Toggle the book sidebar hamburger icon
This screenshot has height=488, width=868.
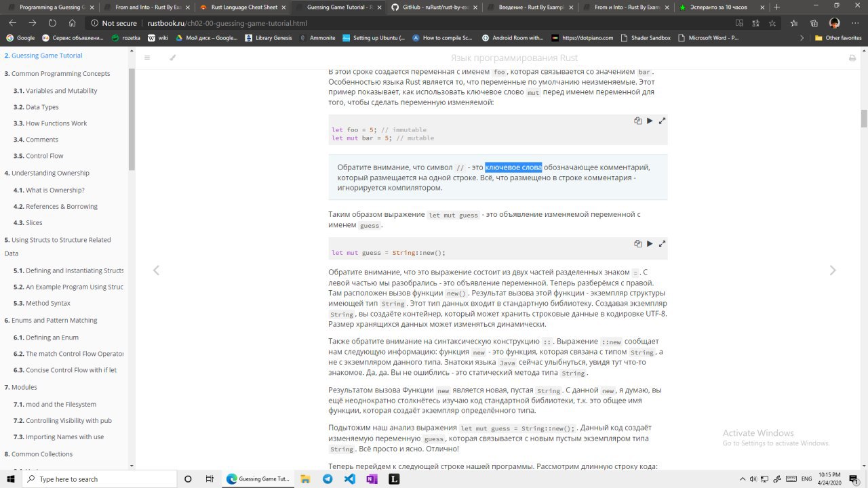point(147,58)
